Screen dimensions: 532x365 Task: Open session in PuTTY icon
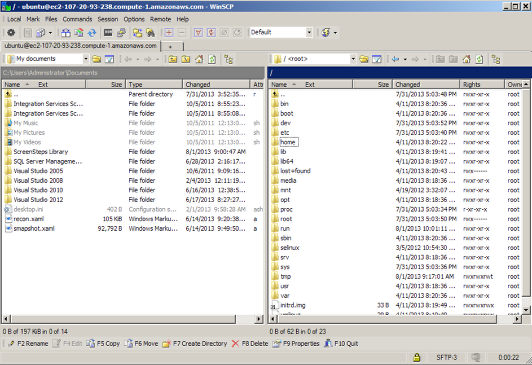point(121,33)
